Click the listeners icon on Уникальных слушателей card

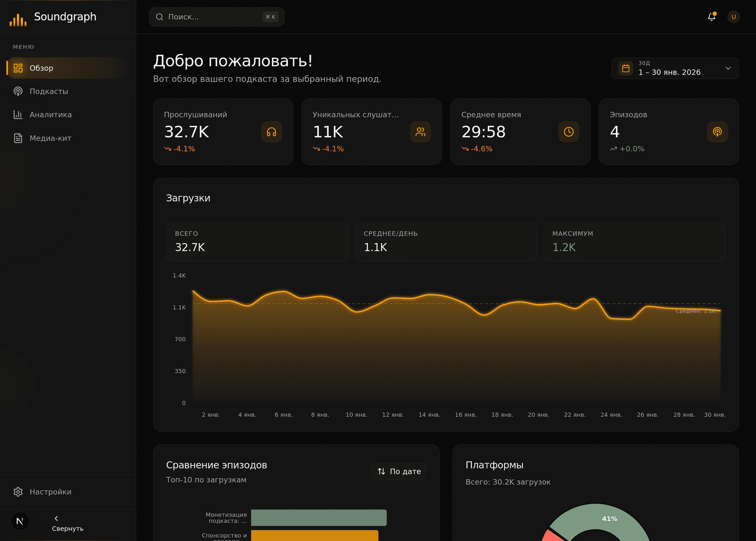coord(420,132)
